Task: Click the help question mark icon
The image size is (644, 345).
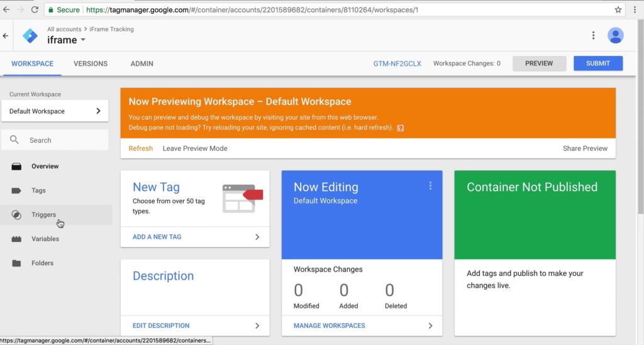Action: coord(401,128)
